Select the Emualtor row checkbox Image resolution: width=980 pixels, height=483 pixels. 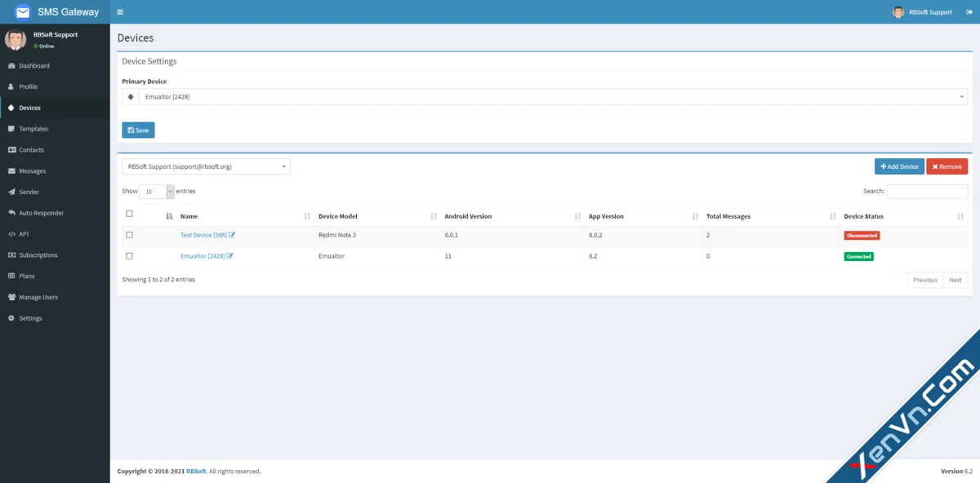coord(129,255)
